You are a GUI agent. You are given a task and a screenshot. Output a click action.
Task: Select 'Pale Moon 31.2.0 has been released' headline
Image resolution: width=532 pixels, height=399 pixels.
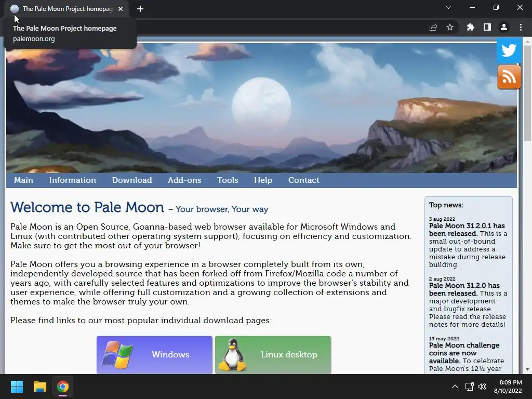pos(464,289)
